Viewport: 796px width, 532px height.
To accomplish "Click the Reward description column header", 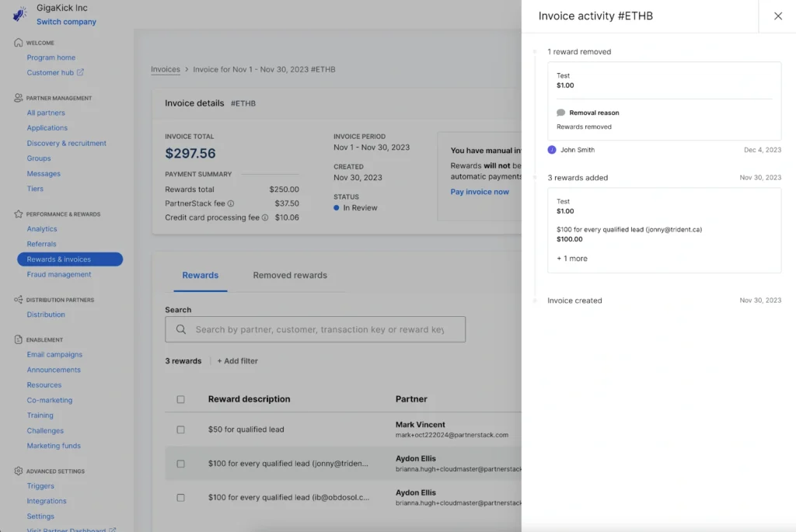I will [249, 399].
